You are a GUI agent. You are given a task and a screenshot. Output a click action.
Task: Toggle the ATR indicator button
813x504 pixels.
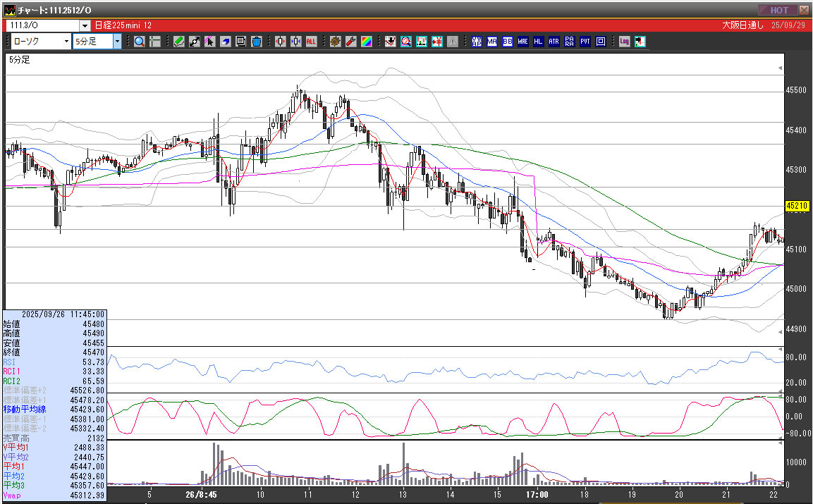(554, 42)
